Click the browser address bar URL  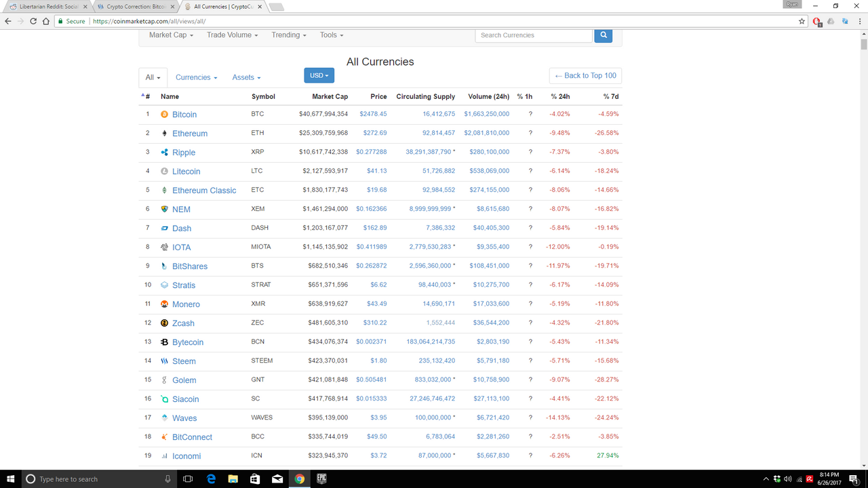tap(149, 21)
